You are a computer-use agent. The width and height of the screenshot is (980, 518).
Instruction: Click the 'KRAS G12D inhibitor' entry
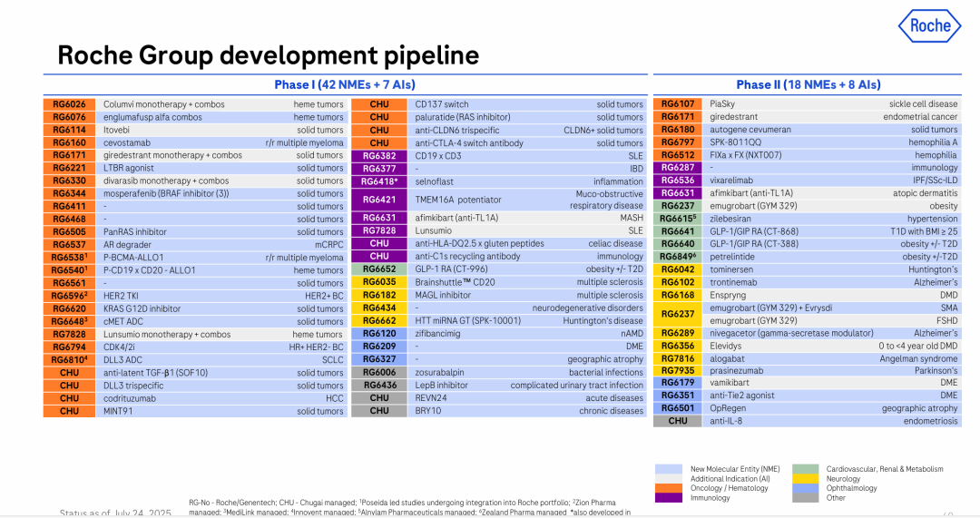coord(142,308)
